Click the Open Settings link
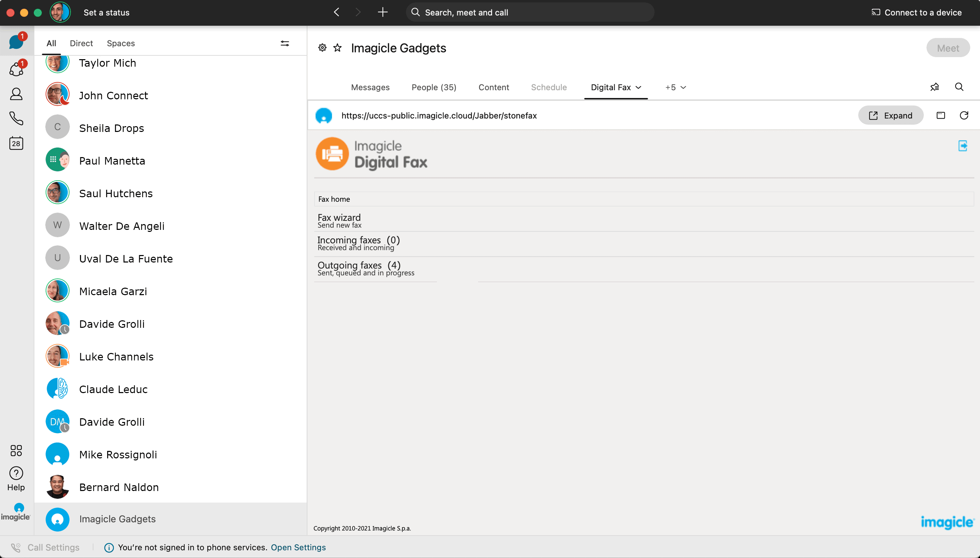Image resolution: width=980 pixels, height=558 pixels. pyautogui.click(x=298, y=547)
